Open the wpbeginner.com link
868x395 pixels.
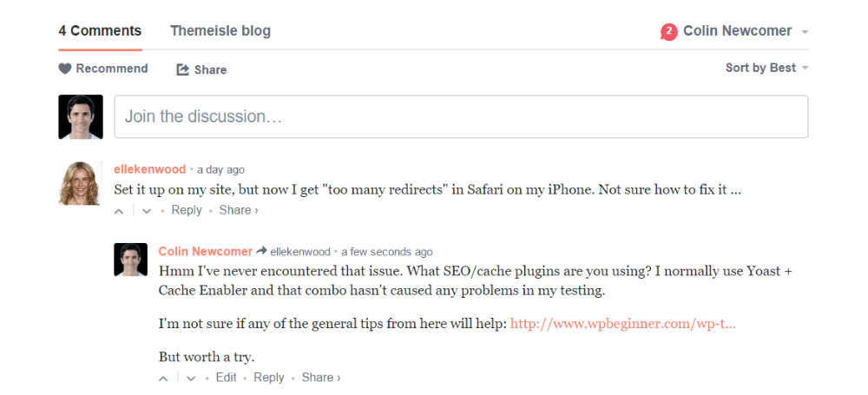622,324
